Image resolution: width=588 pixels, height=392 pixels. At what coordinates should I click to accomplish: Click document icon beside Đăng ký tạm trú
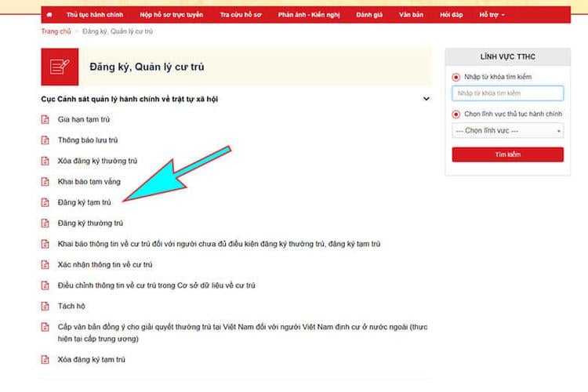pos(45,202)
